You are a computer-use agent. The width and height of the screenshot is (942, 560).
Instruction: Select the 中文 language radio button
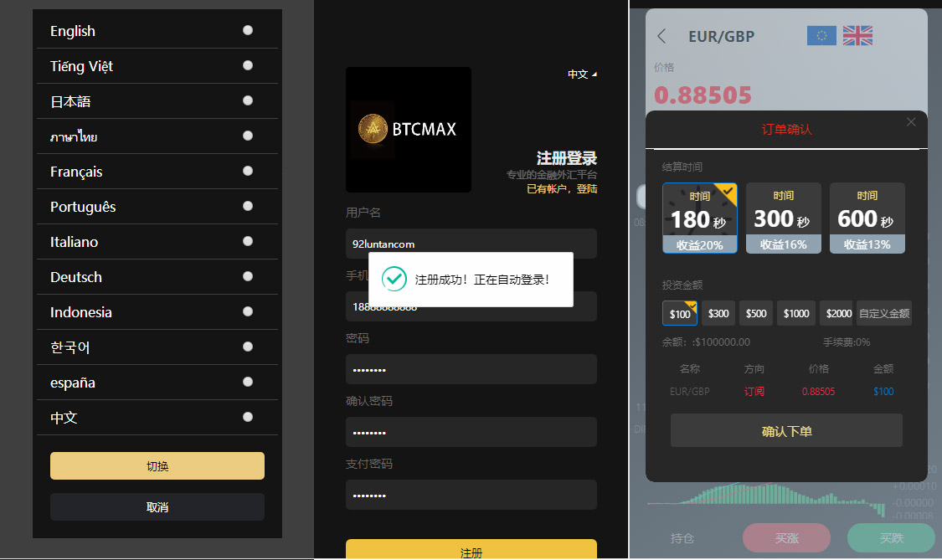248,417
